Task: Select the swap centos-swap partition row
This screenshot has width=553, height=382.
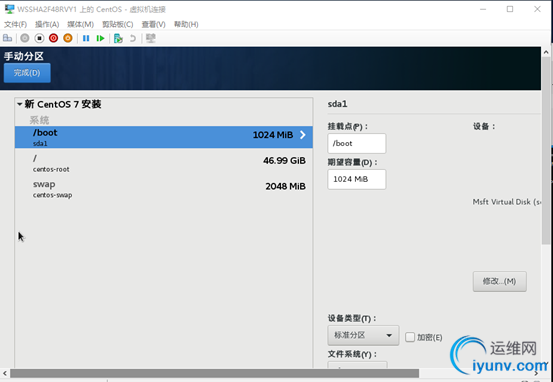Action: point(164,189)
